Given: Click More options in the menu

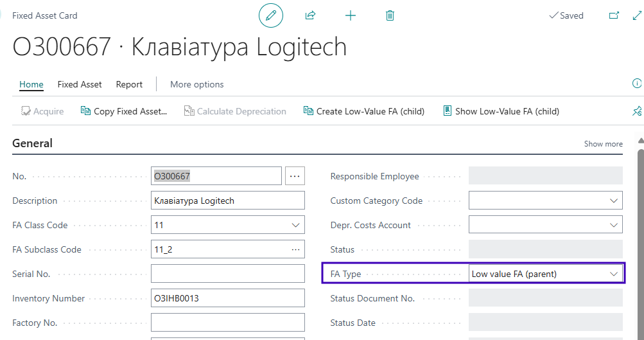Looking at the screenshot, I should 196,84.
